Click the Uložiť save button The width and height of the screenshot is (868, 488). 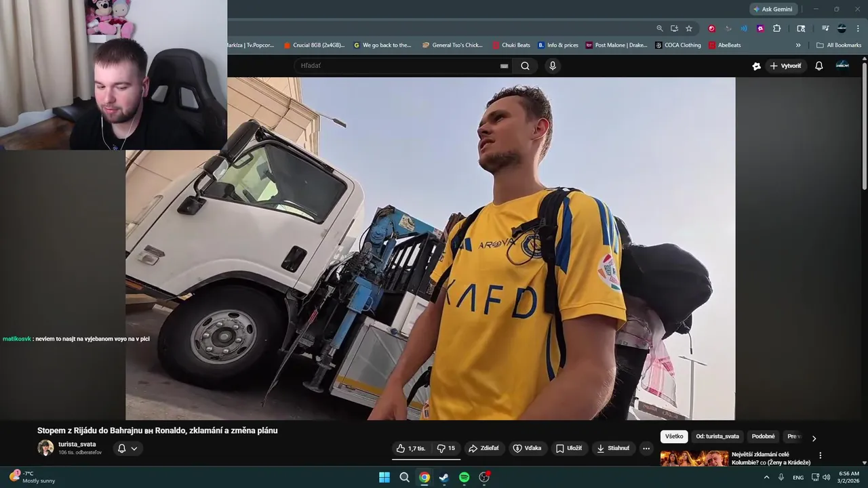tap(569, 448)
